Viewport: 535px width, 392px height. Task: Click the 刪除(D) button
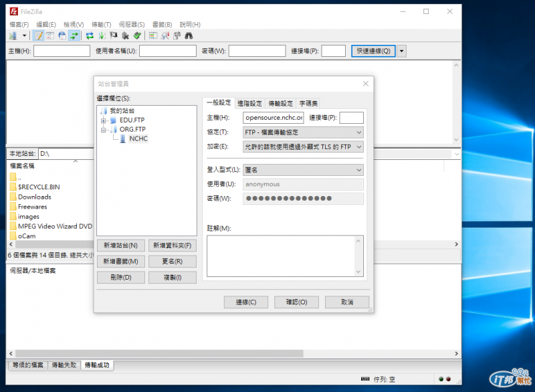(121, 278)
